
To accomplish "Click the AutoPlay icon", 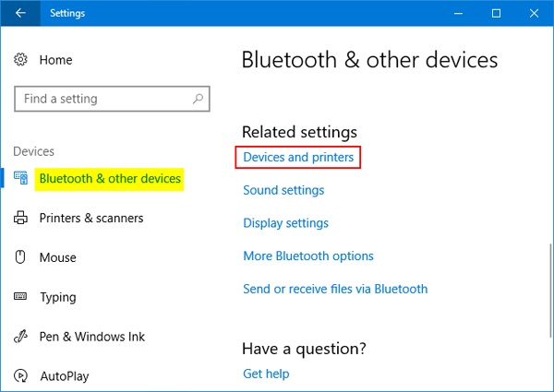I will point(21,376).
